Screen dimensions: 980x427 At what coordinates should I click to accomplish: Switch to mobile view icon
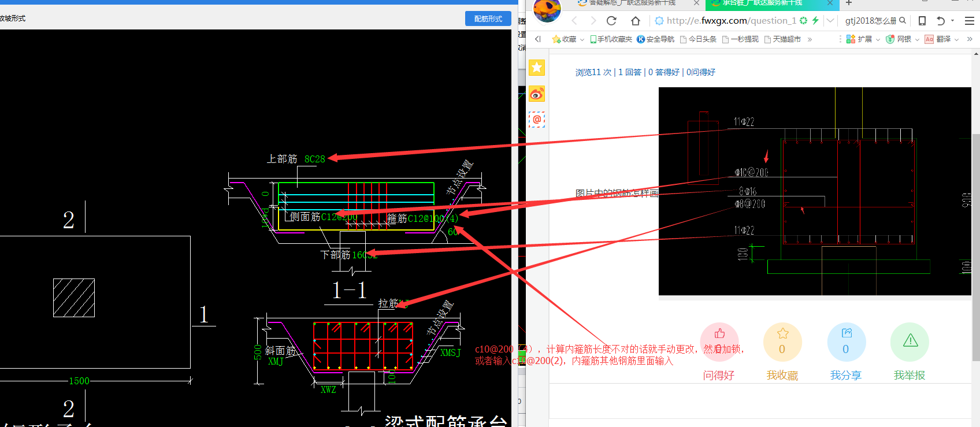pyautogui.click(x=922, y=21)
